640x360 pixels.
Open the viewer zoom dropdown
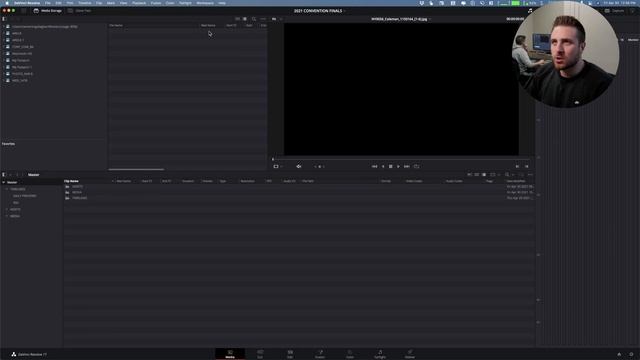[276, 19]
